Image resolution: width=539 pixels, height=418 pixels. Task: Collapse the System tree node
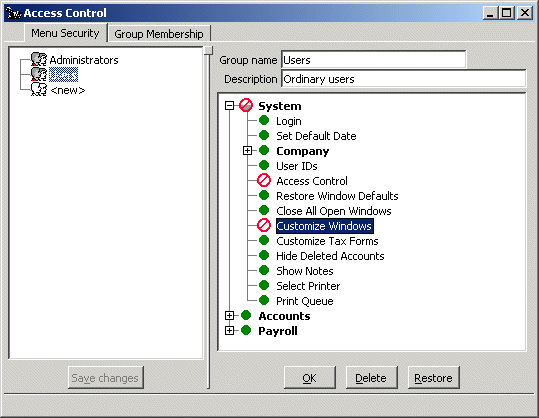229,106
